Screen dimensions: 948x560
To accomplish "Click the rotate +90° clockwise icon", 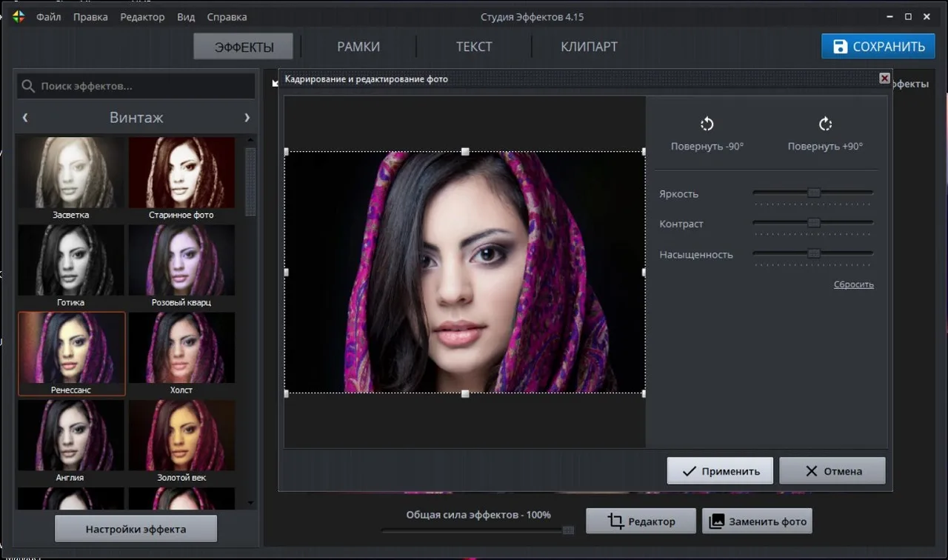I will point(825,124).
